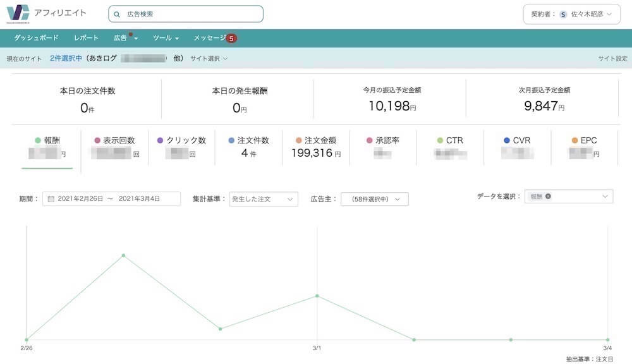Expand the 広告主 selection dropdown
The image size is (632, 364).
tap(374, 199)
